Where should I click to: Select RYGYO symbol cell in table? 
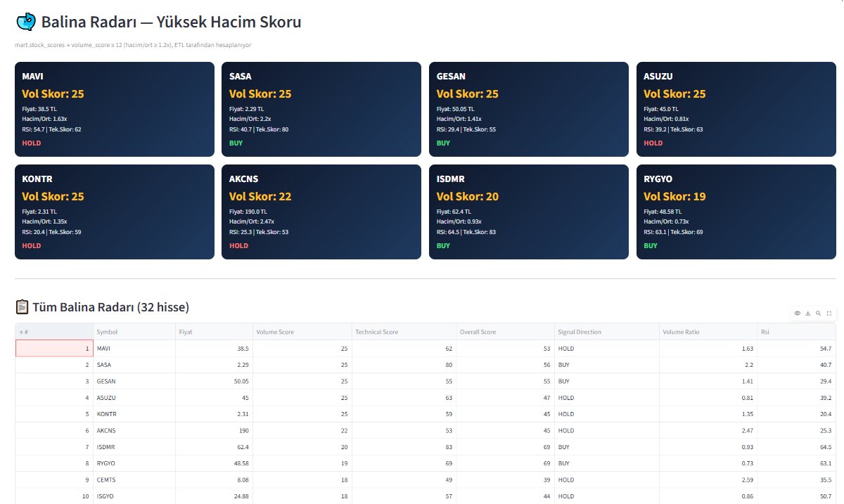[x=134, y=463]
